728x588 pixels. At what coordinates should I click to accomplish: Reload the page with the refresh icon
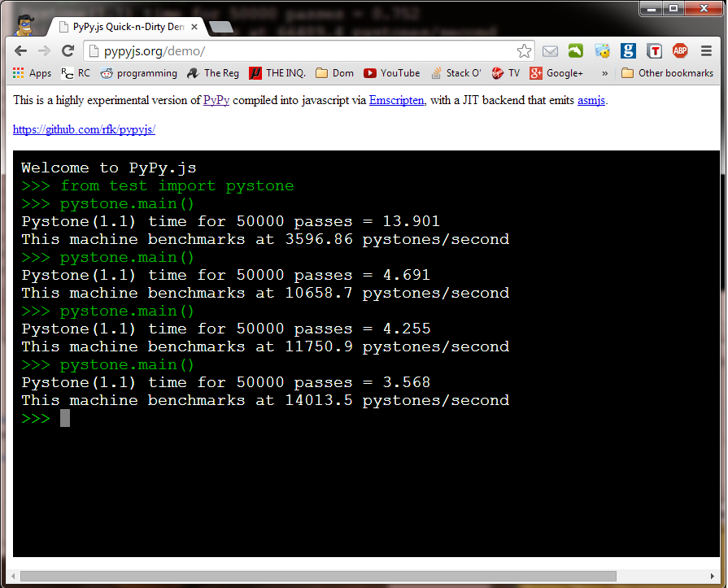pos(68,51)
